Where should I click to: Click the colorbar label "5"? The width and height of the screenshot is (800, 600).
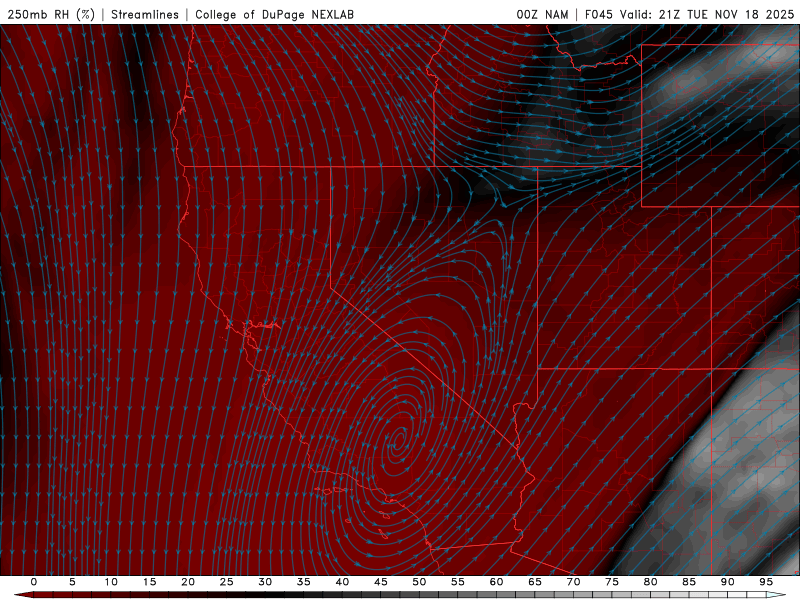(x=72, y=582)
